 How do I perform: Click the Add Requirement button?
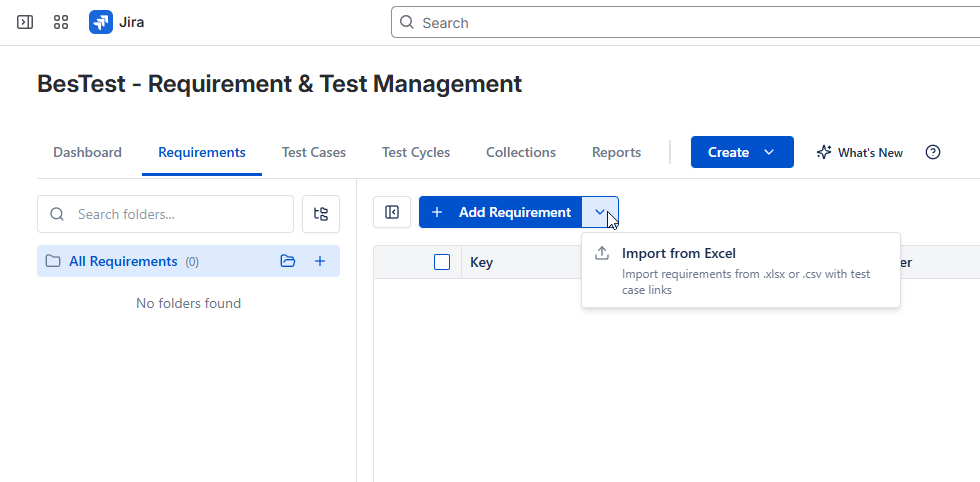click(x=501, y=212)
